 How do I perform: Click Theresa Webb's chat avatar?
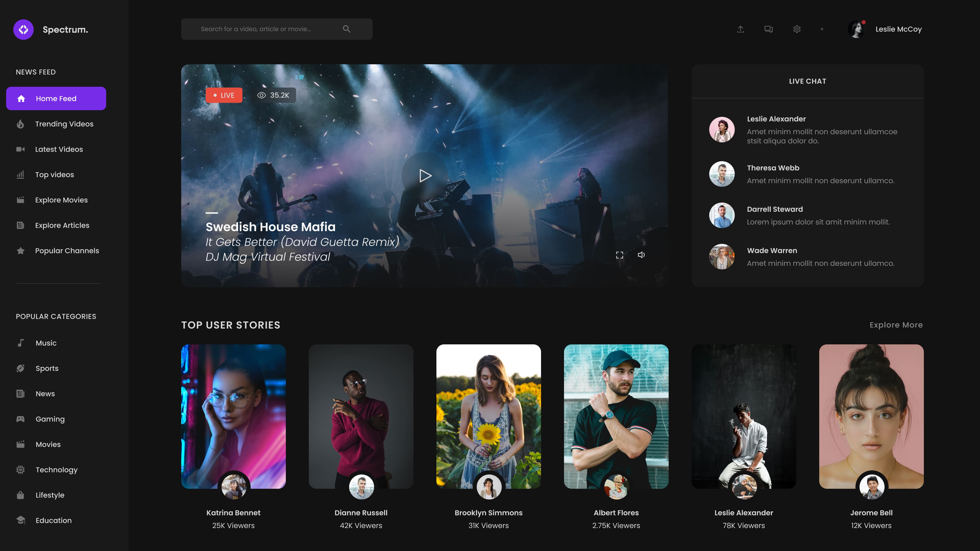(722, 174)
